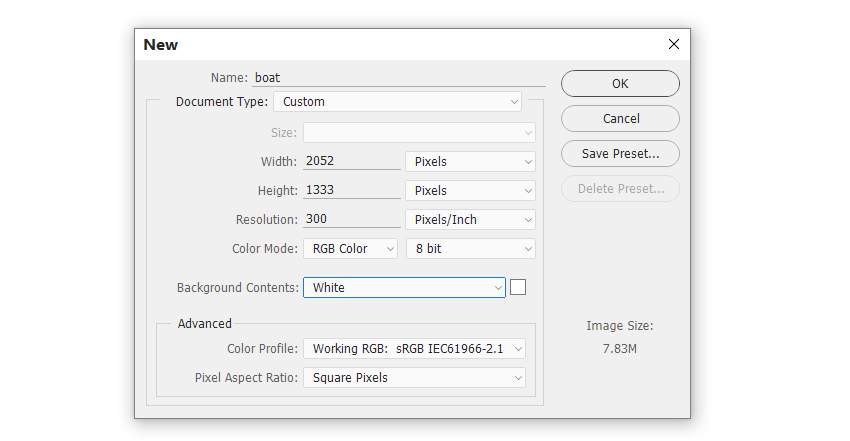Click the Height value field
Viewport: 850px width, 441px height.
[351, 190]
